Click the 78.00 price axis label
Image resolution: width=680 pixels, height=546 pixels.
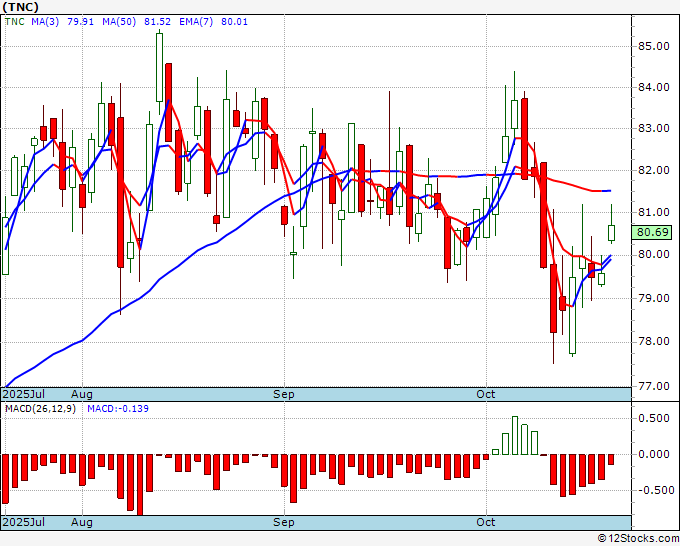654,342
